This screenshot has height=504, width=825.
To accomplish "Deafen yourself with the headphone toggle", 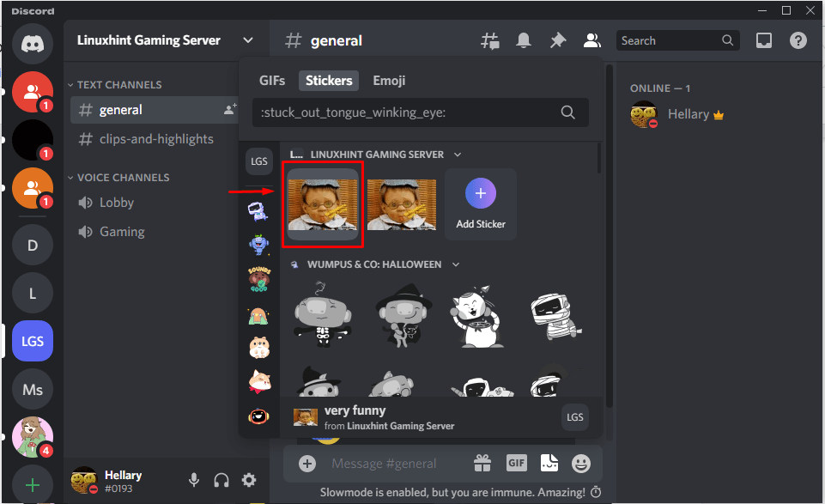I will point(221,480).
